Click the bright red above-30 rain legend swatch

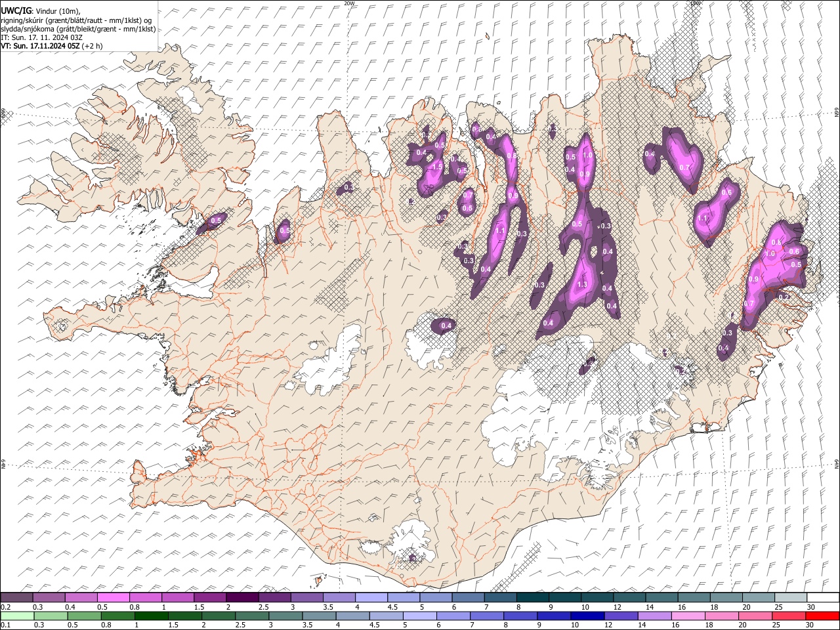[x=822, y=616]
